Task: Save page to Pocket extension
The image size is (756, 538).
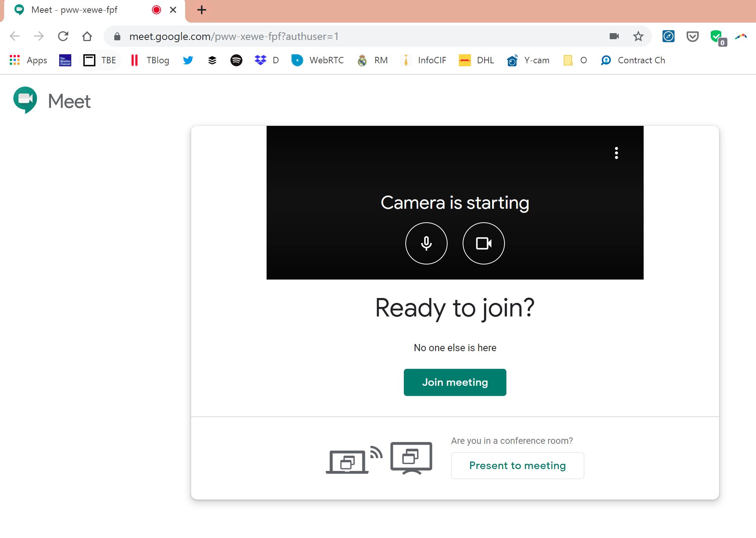Action: (692, 36)
